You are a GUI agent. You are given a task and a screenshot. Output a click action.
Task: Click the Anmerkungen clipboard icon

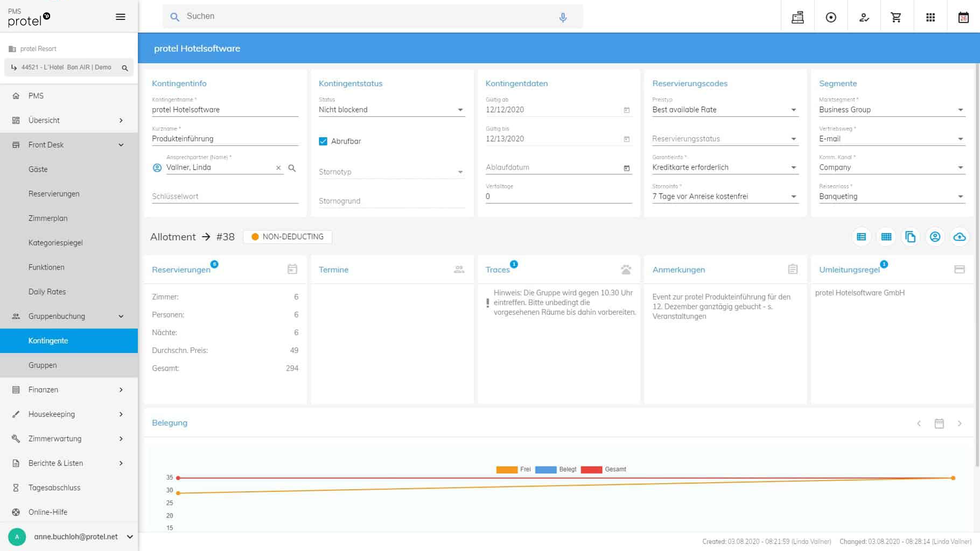tap(793, 269)
